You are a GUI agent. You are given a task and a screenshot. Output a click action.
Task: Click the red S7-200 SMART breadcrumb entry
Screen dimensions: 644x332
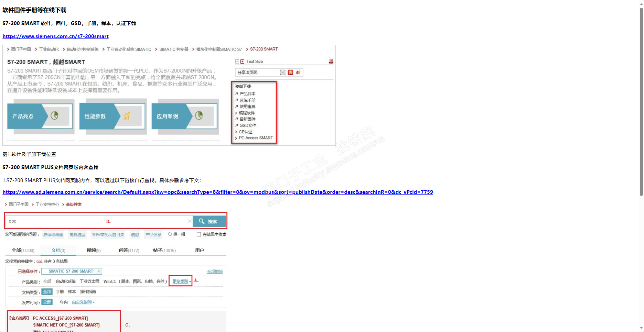(264, 49)
